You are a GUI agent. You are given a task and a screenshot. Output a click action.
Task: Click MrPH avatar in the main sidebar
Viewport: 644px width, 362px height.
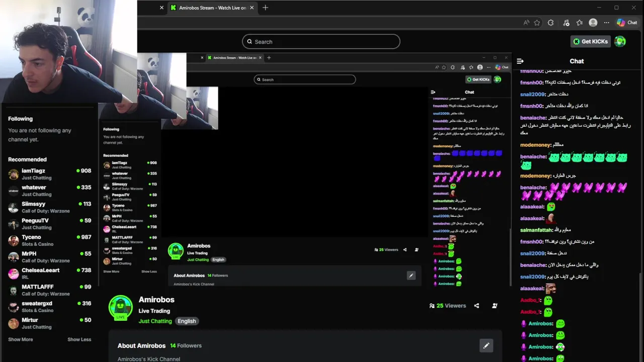pyautogui.click(x=14, y=257)
